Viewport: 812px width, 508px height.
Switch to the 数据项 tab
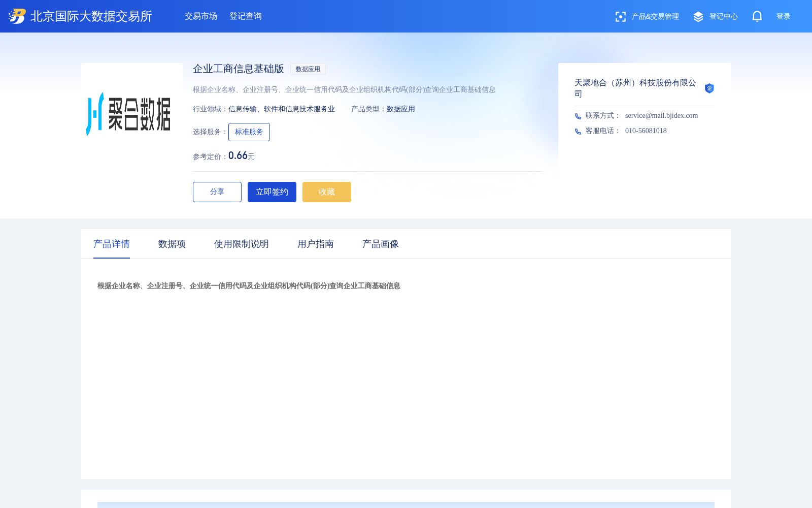tap(172, 244)
